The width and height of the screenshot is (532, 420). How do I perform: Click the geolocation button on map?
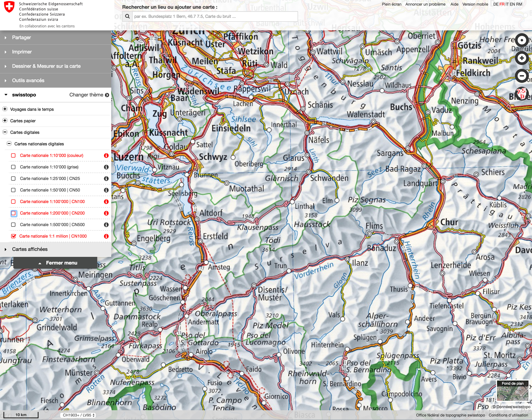click(521, 40)
